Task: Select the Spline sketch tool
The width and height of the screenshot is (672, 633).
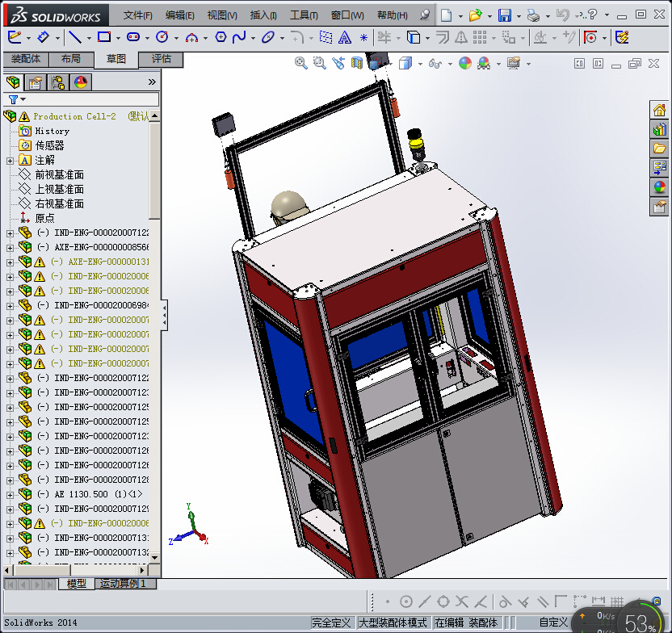Action: tap(239, 37)
